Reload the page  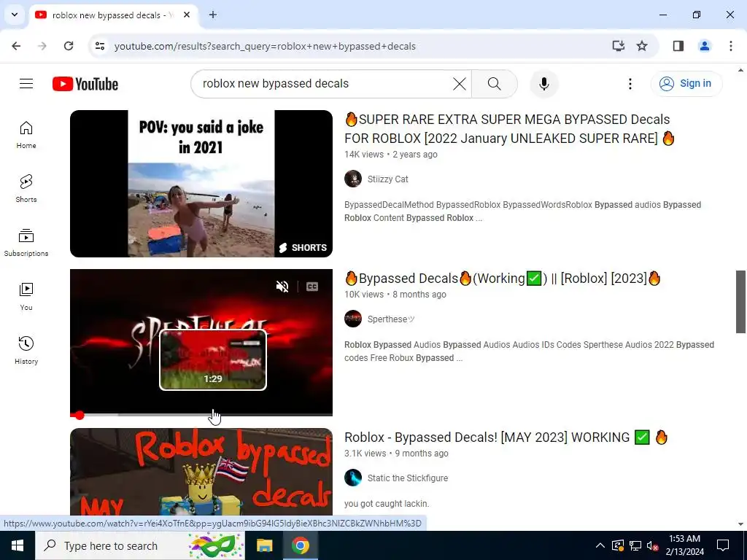[x=69, y=46]
